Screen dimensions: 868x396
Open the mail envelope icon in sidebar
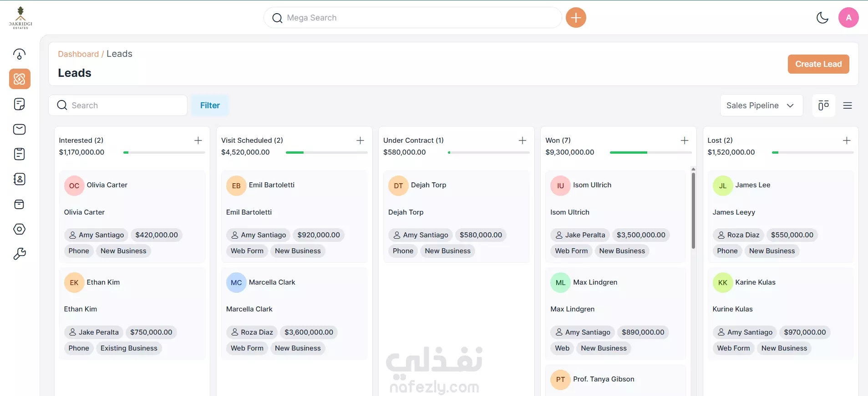point(19,129)
